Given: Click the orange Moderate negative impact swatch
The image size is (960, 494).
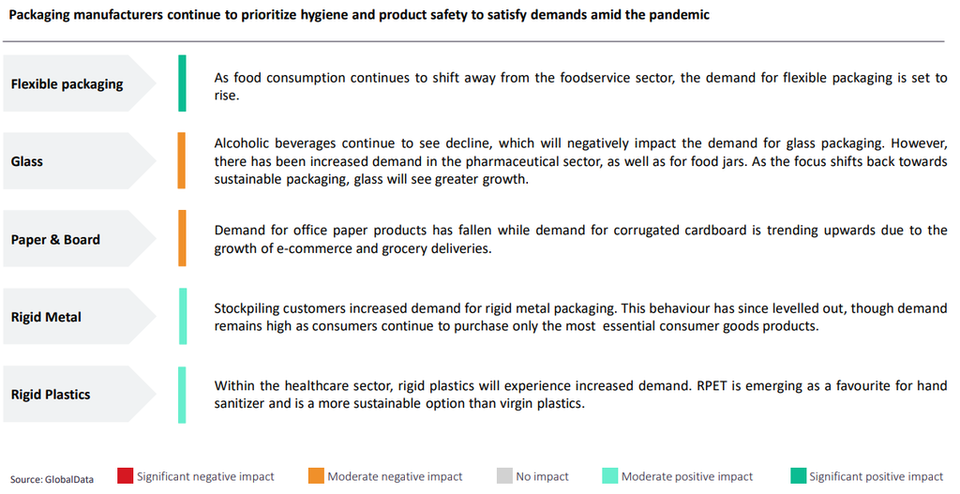Looking at the screenshot, I should tap(315, 476).
